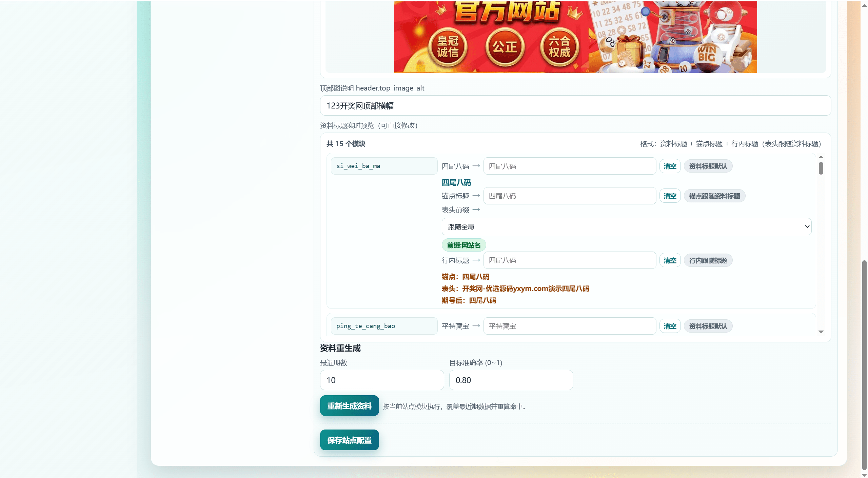Viewport: 868px width, 478px height.
Task: Focus the 平特藏宝 资料标题 input
Action: (x=570, y=326)
